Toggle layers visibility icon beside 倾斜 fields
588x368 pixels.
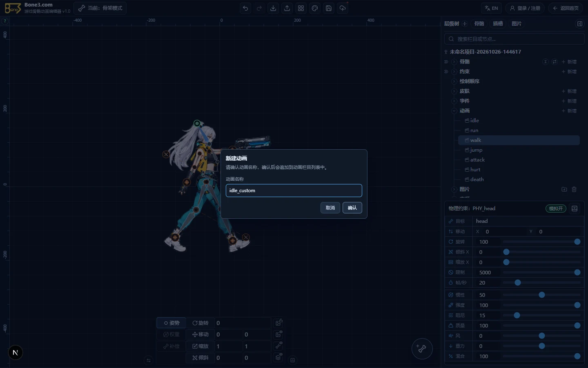(x=278, y=358)
